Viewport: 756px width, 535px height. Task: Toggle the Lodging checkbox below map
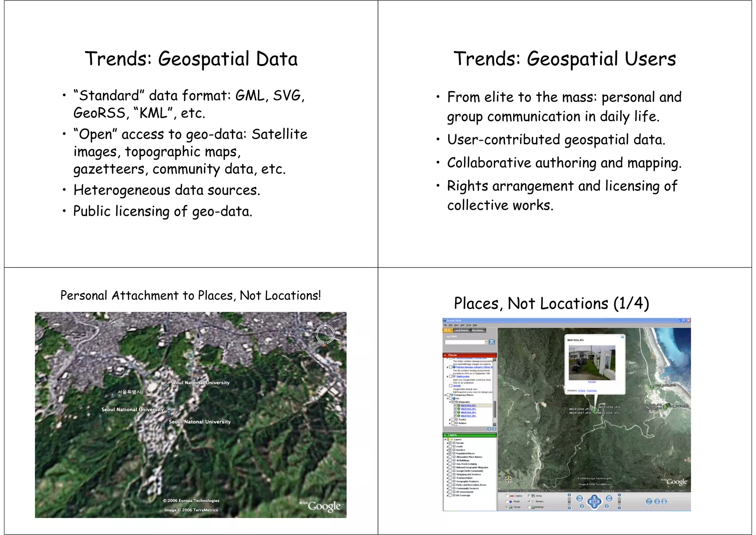(x=507, y=496)
